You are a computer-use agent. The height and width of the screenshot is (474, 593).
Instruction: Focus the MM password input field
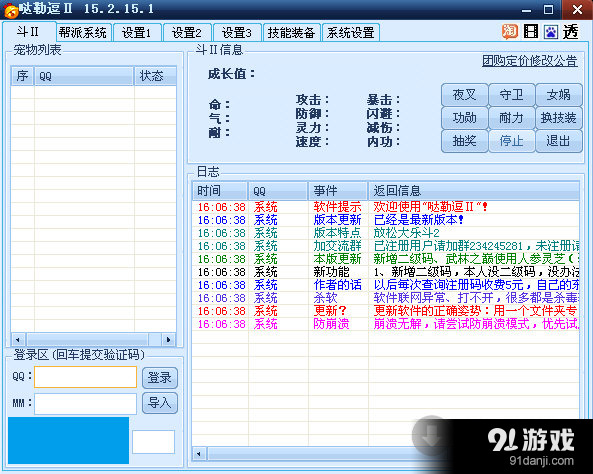(x=85, y=404)
